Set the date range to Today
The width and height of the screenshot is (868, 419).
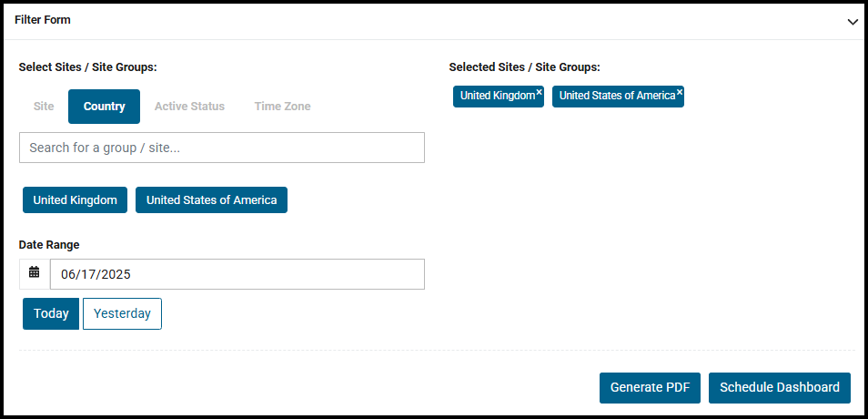click(x=51, y=313)
